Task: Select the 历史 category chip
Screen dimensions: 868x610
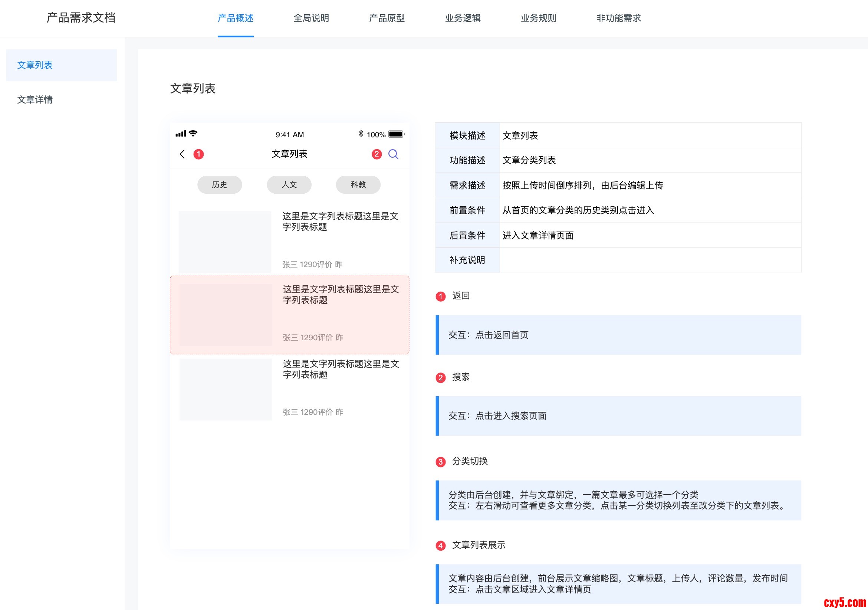Action: pos(220,184)
